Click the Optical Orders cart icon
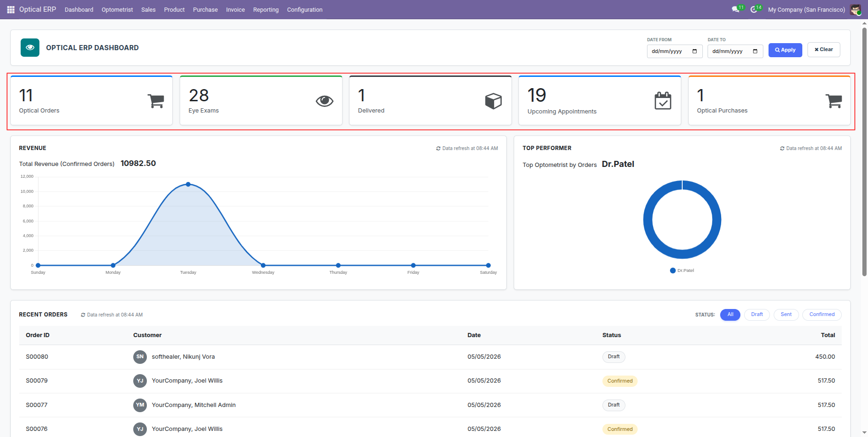The height and width of the screenshot is (437, 868). click(x=156, y=101)
